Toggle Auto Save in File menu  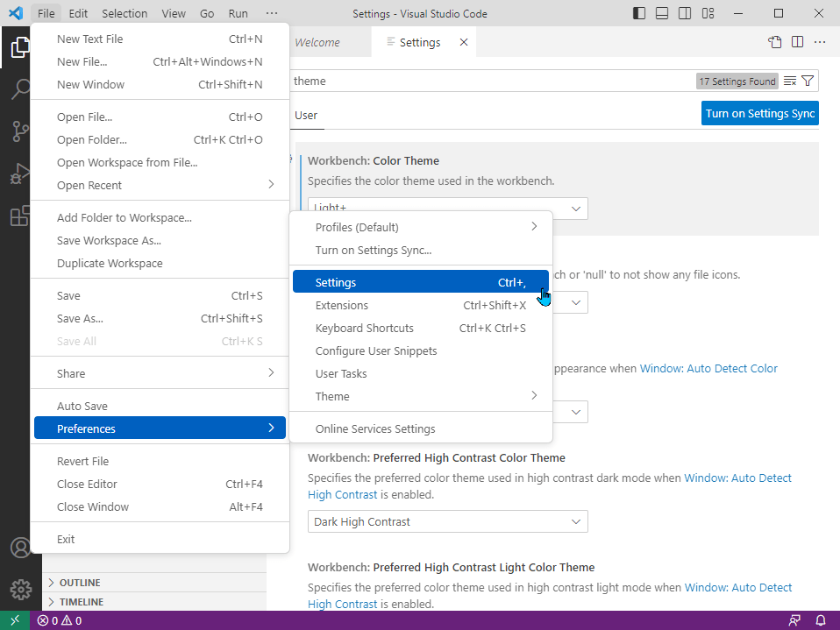coord(82,406)
